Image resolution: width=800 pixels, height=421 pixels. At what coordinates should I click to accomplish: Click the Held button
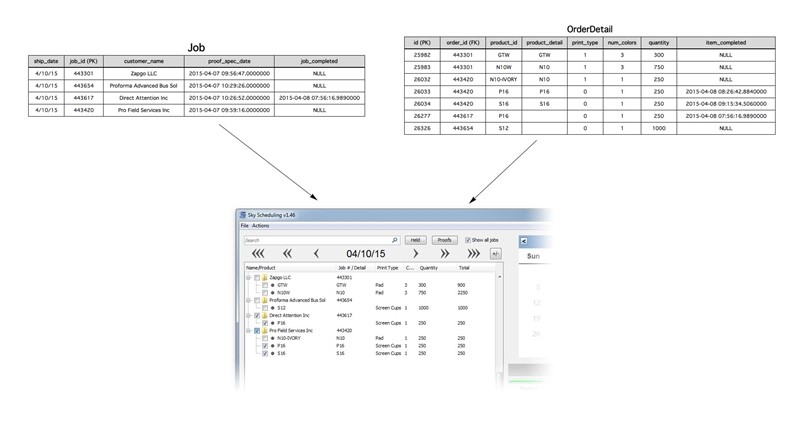pyautogui.click(x=415, y=240)
